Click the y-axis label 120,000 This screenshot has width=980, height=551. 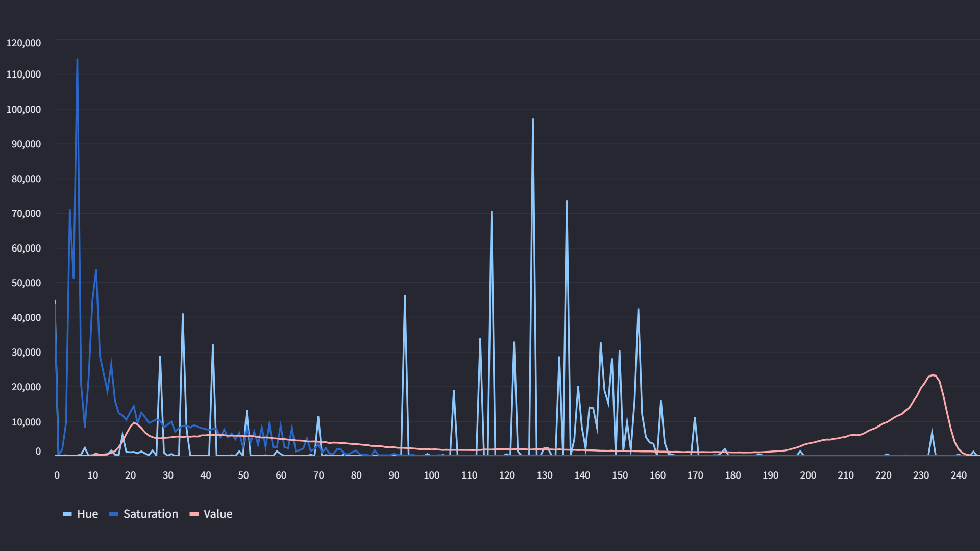coord(23,43)
